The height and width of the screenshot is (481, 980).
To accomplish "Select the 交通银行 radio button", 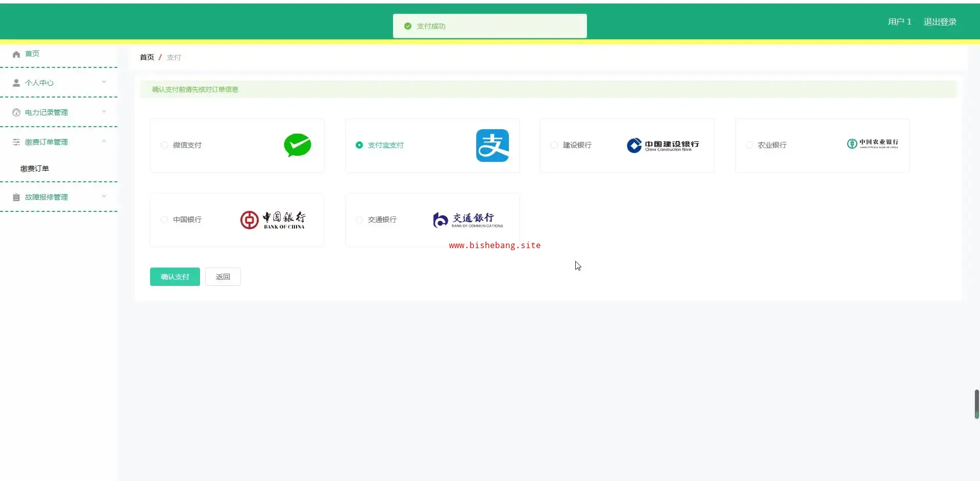I will (x=359, y=220).
